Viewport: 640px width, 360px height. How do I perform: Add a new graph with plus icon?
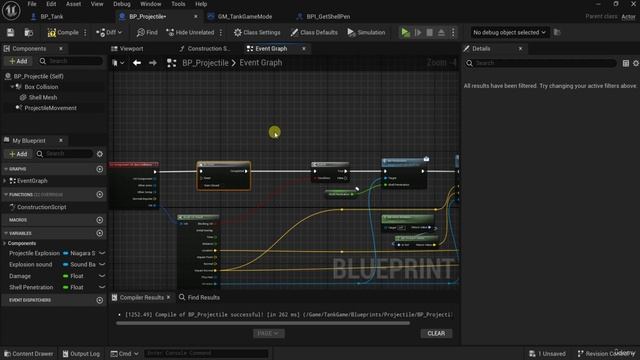click(100, 169)
